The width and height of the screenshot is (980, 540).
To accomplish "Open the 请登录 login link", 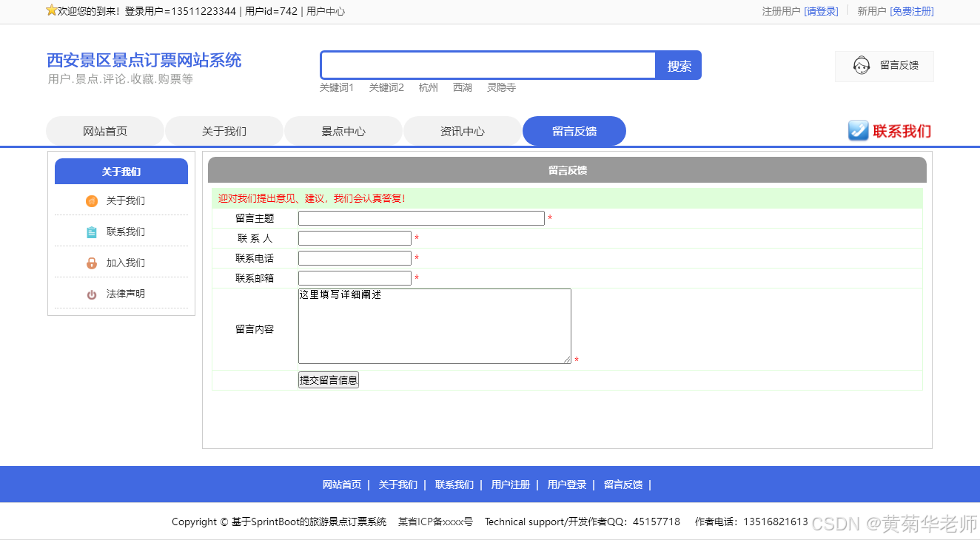I will 822,11.
